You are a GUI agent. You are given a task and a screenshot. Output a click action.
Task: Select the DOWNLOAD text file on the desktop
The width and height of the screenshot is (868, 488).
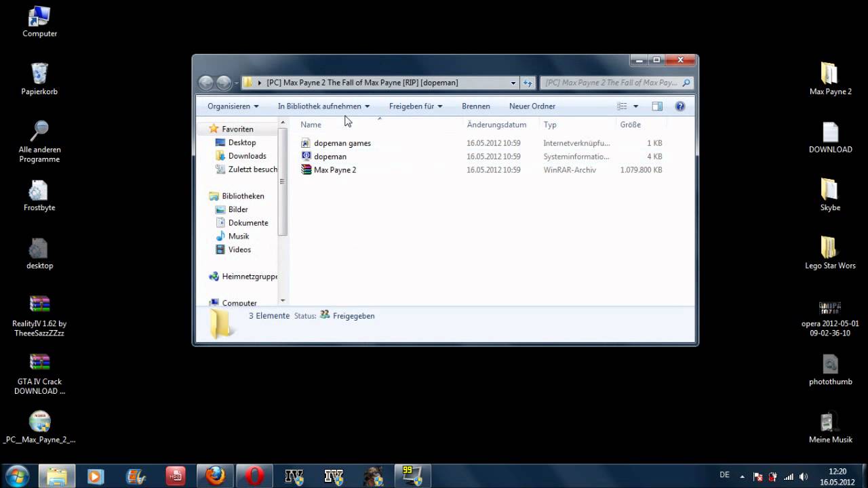coord(830,138)
